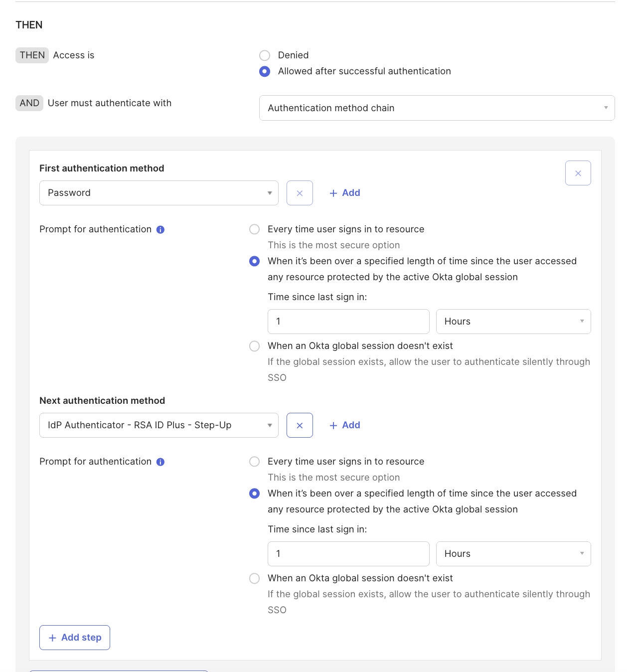627x672 pixels.
Task: Focus the time since last sign in field for Password
Action: pos(348,322)
